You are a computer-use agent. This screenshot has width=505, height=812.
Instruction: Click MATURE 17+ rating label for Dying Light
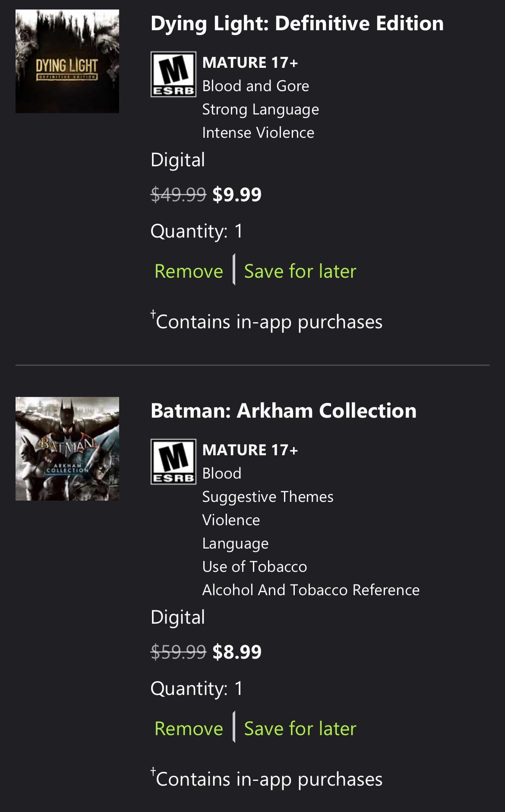250,63
